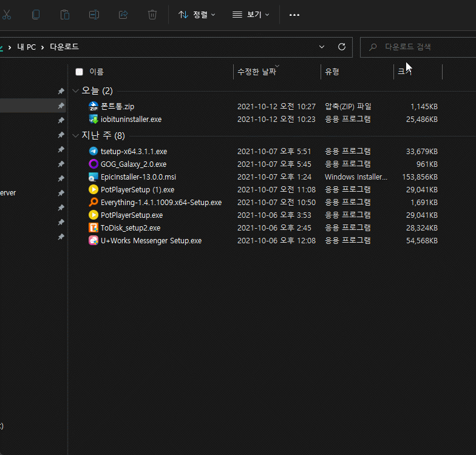This screenshot has height=455, width=476.
Task: Sort by the 이름 column header
Action: (97, 72)
